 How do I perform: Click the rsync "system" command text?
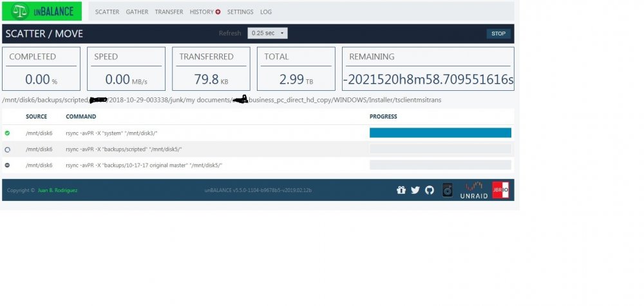[x=111, y=133]
